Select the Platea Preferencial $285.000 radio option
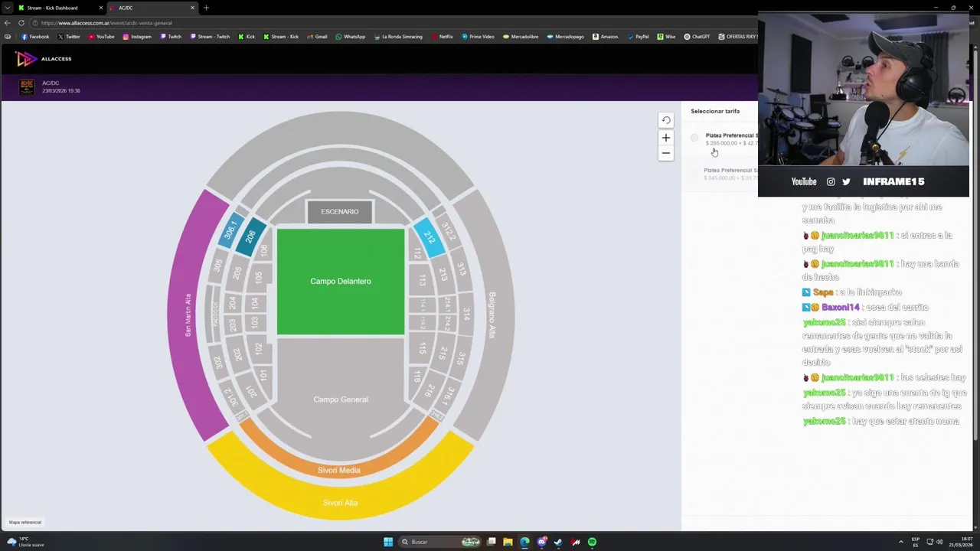This screenshot has height=551, width=980. (x=694, y=138)
